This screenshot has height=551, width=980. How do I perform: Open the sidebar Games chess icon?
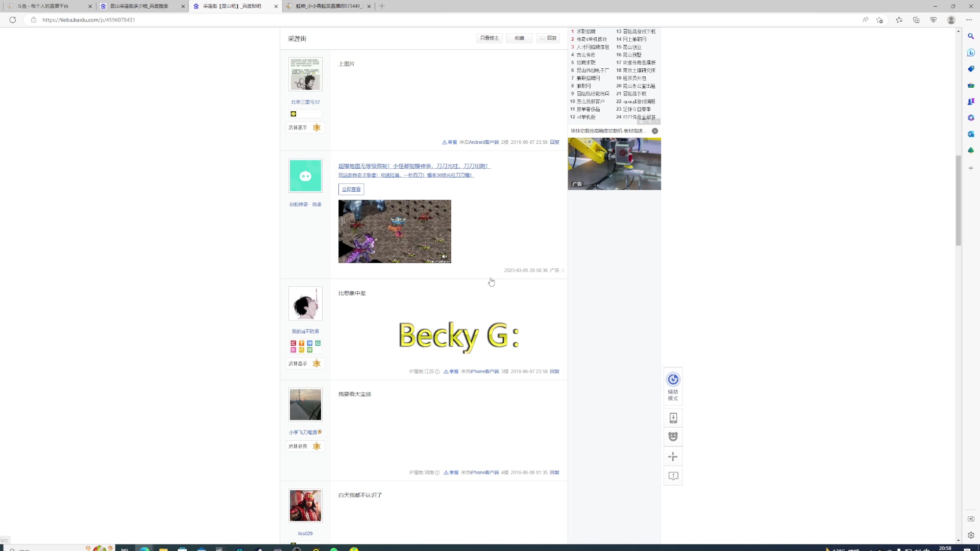click(x=971, y=102)
